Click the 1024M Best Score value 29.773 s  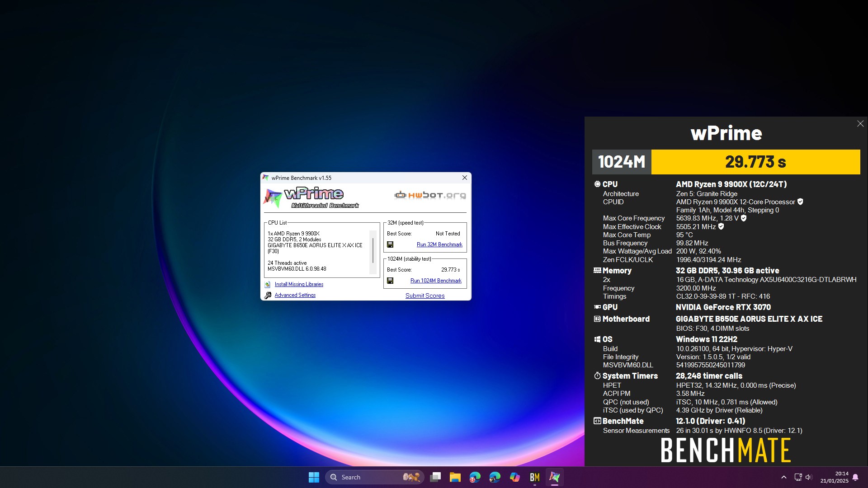450,270
